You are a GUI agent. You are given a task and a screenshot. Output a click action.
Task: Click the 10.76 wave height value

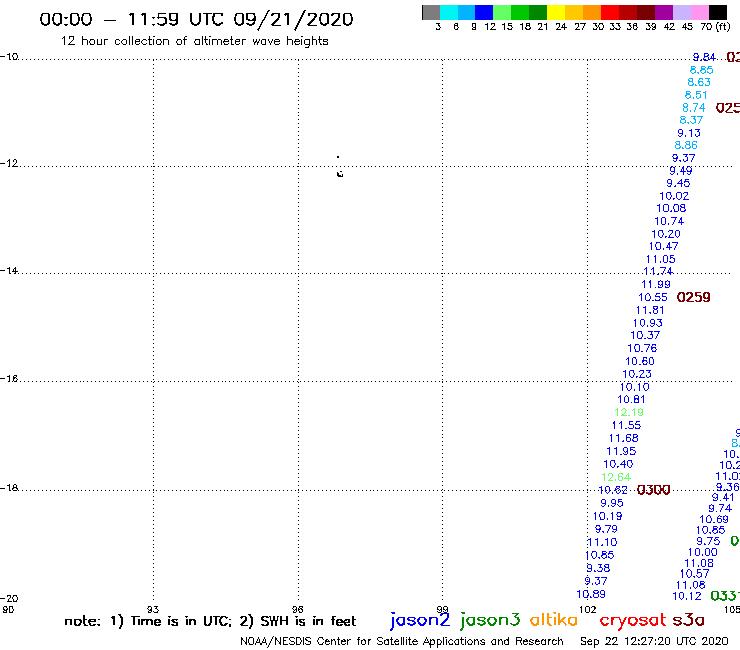point(642,348)
